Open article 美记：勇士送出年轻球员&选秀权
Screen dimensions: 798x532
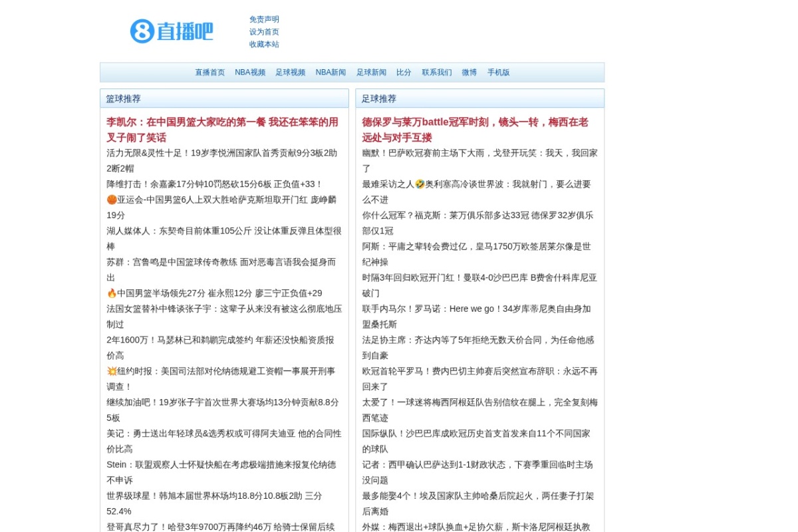(x=224, y=441)
